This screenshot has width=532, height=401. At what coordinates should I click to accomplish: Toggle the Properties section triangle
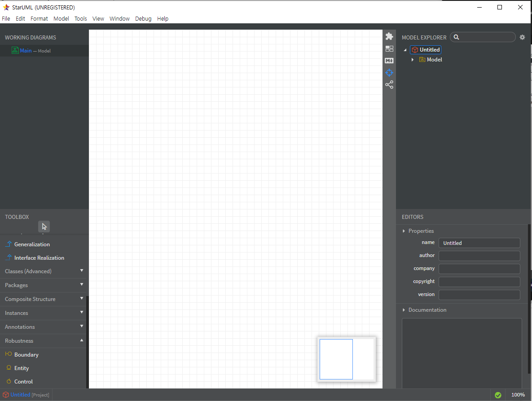pyautogui.click(x=404, y=231)
